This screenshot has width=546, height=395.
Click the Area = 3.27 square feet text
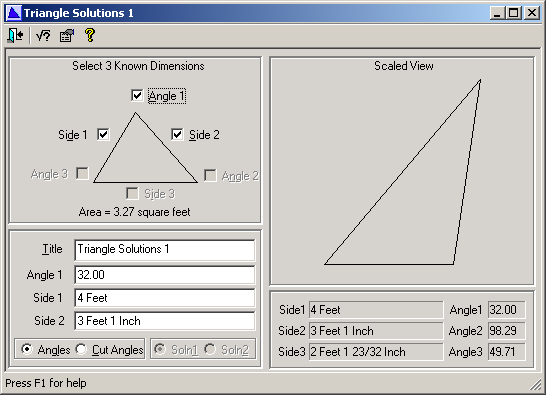134,212
